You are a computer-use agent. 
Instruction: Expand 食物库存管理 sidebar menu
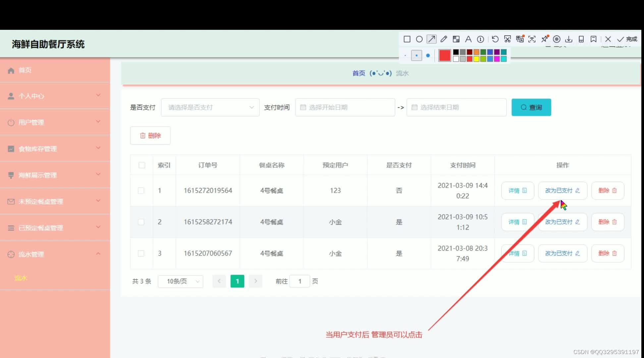pos(55,149)
